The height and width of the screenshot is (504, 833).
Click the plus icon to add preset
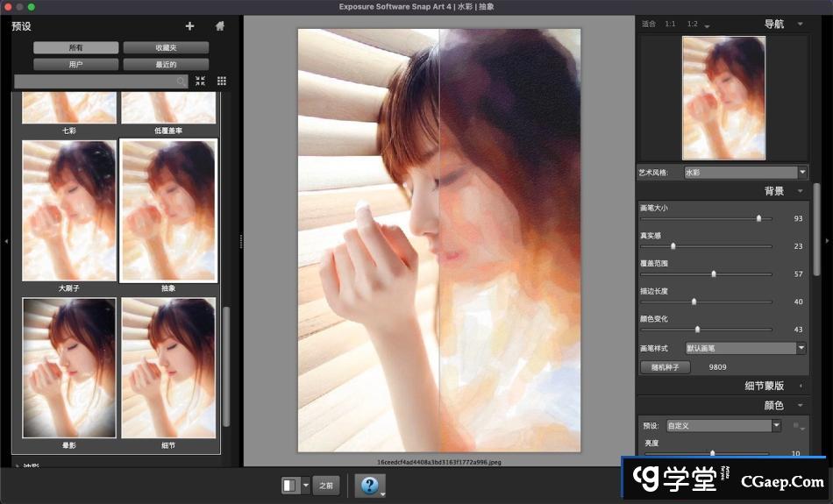click(x=190, y=26)
